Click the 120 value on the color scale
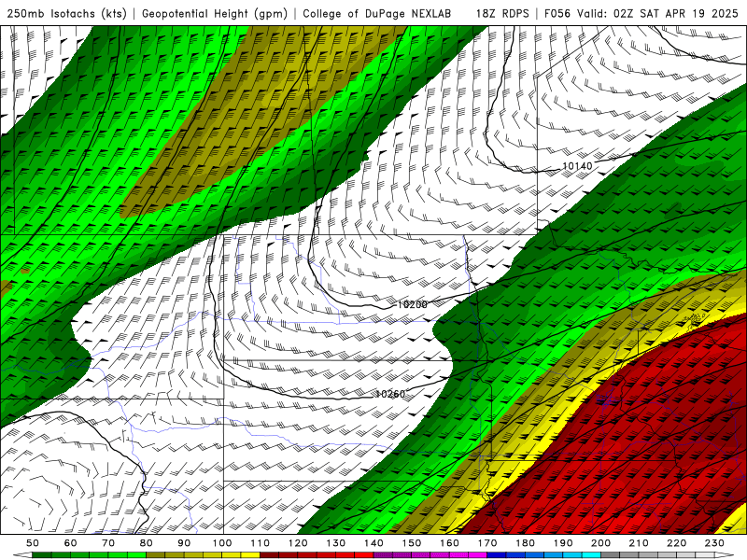The width and height of the screenshot is (747, 560). pos(298,543)
